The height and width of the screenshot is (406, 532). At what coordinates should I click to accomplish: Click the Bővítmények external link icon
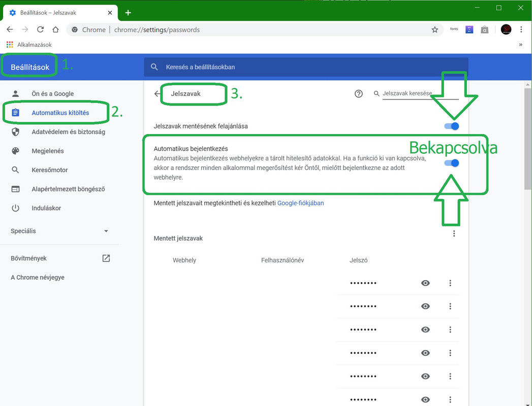106,258
